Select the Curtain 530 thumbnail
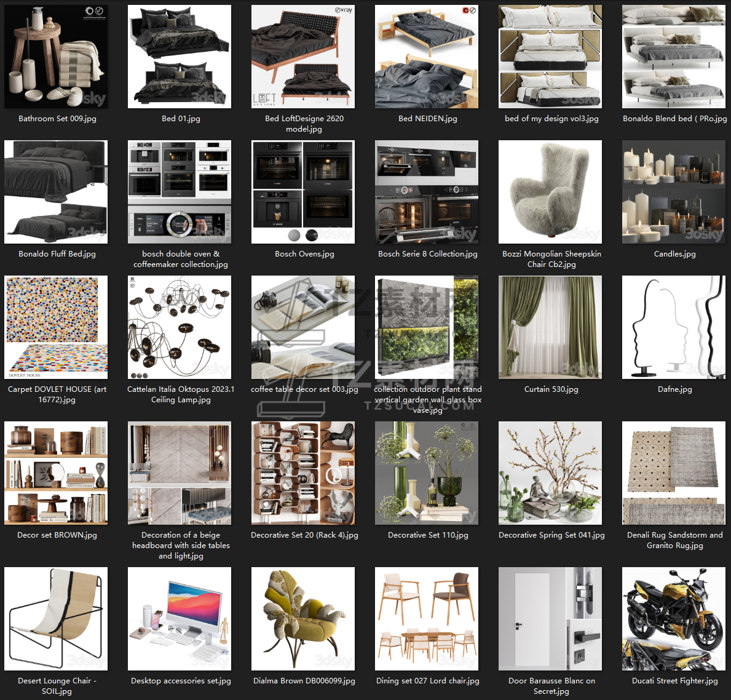This screenshot has height=700, width=731. tap(550, 327)
